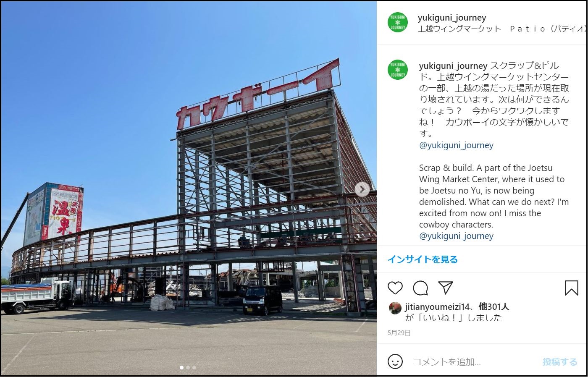
Task: Focus the コメントを追加 comment field
Action: point(473,361)
